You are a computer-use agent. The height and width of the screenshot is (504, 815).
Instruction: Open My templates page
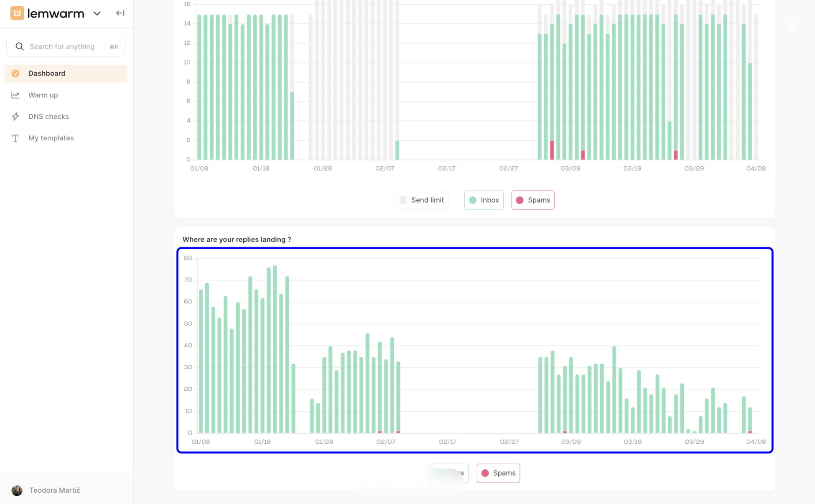[x=51, y=138]
